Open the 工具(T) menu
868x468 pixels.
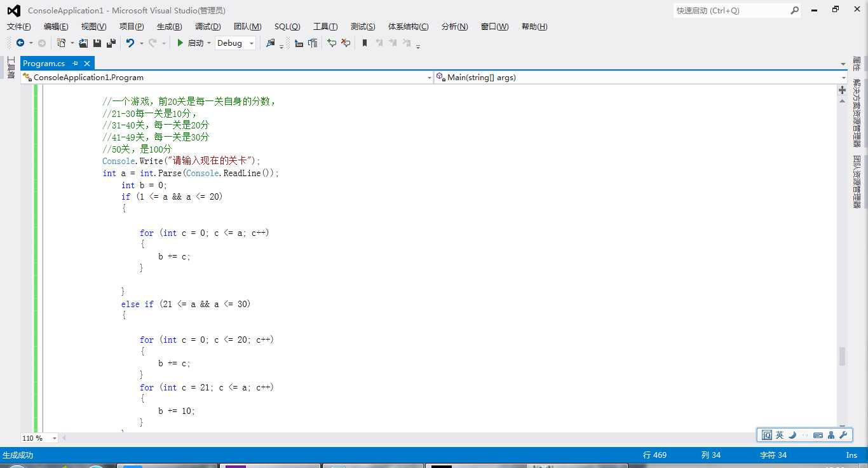coord(325,27)
